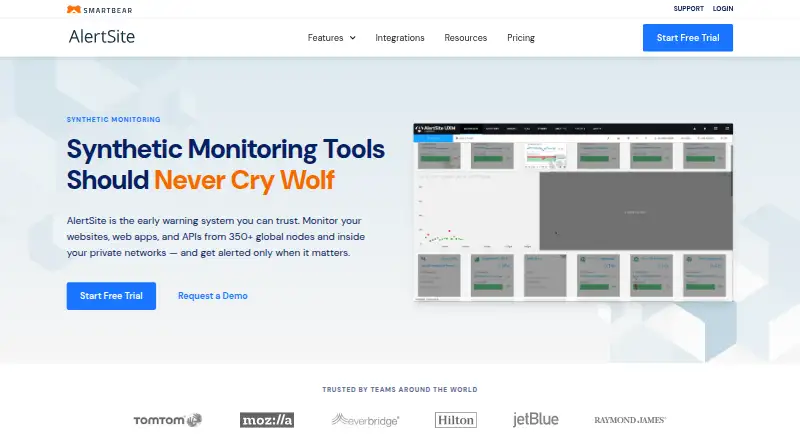Click the Everbridge logo
The image size is (800, 440).
(x=365, y=420)
